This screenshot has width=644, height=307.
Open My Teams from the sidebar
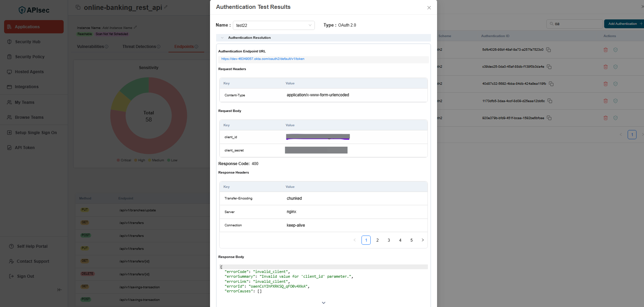pyautogui.click(x=25, y=102)
